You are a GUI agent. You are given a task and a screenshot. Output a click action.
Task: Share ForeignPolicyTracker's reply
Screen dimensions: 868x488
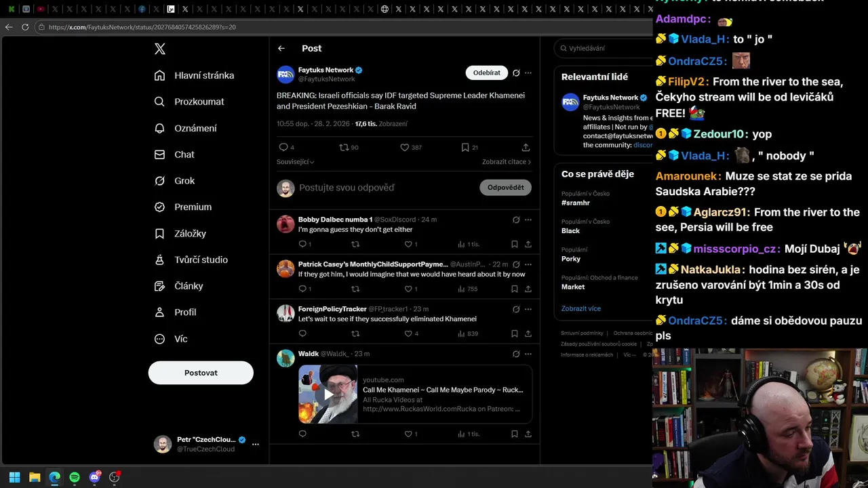click(x=528, y=333)
